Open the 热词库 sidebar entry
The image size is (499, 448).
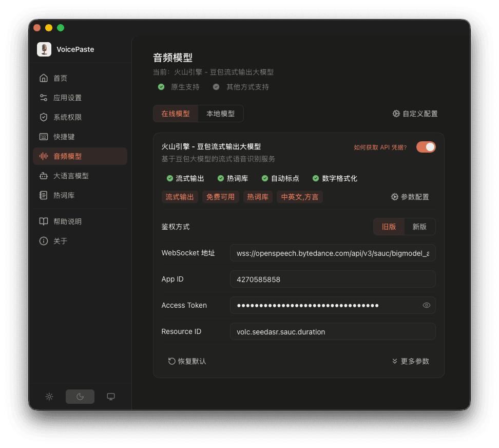80,196
